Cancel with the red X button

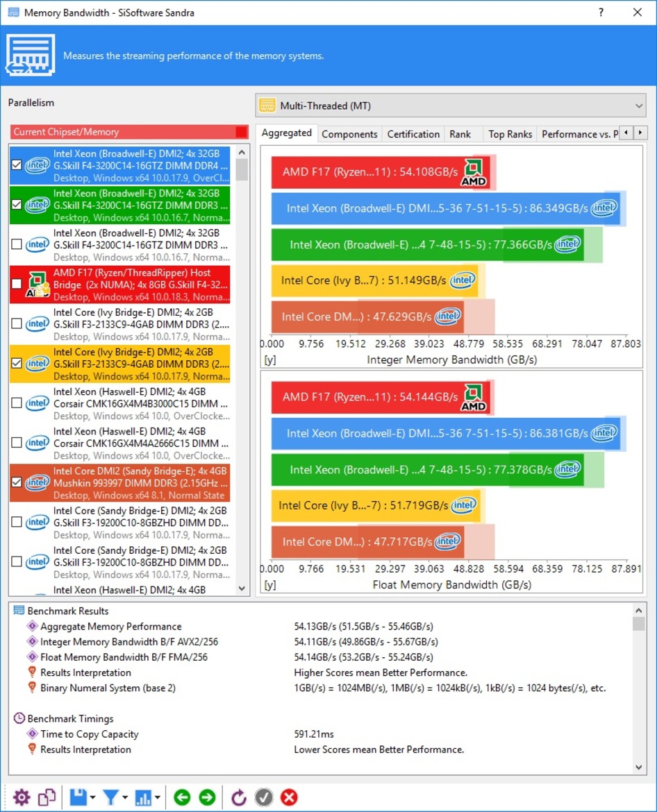tap(289, 797)
